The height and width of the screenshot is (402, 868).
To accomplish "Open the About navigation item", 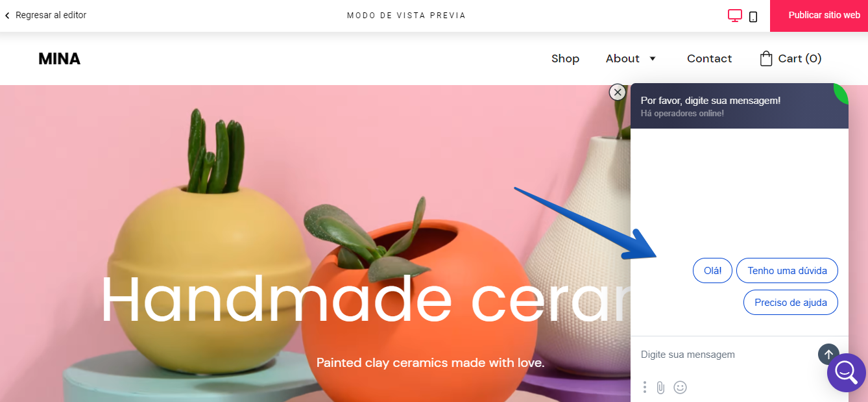I will (623, 58).
